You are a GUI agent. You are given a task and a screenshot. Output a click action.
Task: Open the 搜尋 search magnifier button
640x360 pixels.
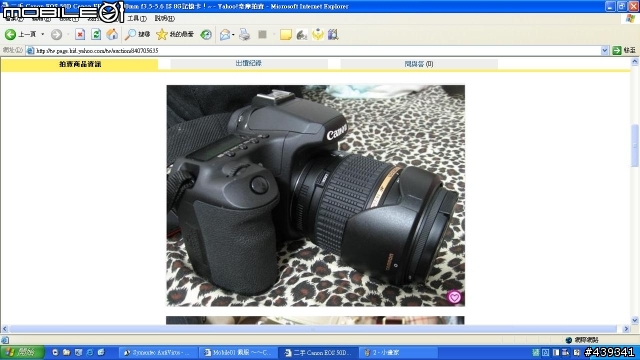click(x=138, y=35)
